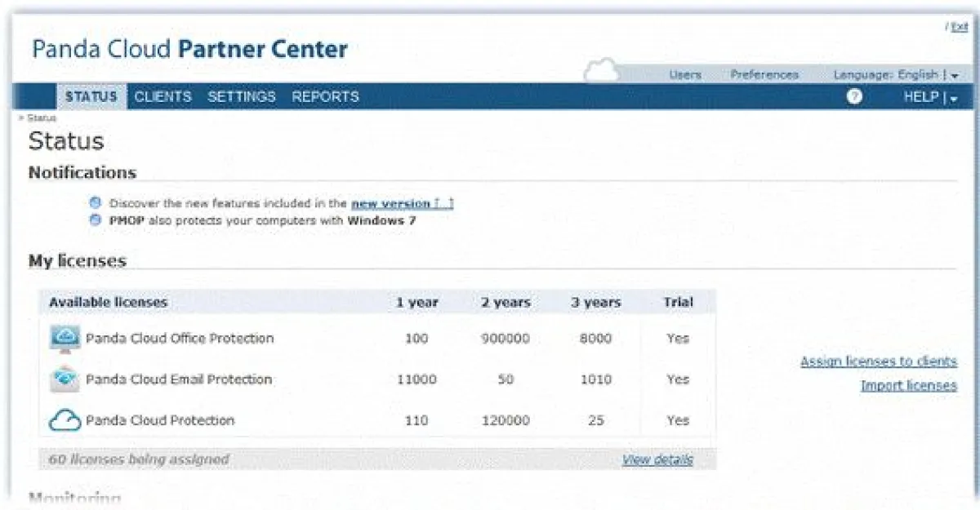Screen dimensions: 980x510
Task: Open the Users link in header
Action: point(684,75)
